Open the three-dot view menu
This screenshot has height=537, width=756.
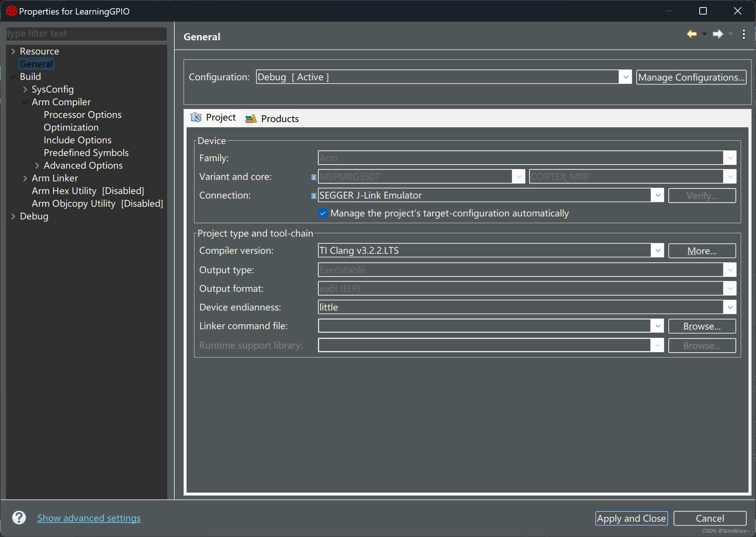click(744, 34)
